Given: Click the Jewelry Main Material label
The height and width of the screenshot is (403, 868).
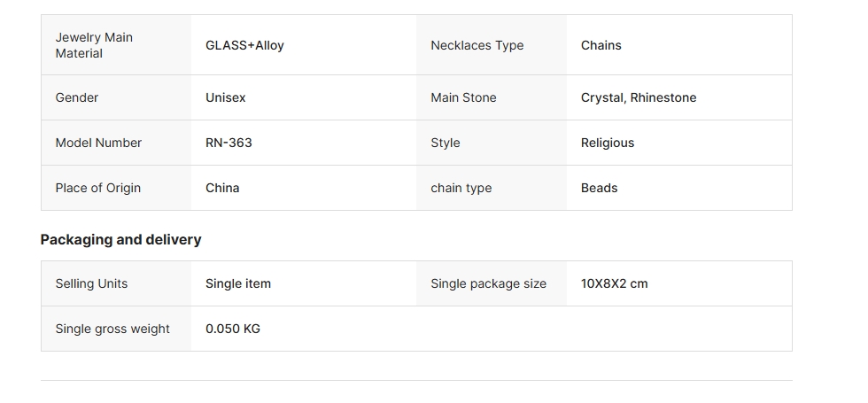Looking at the screenshot, I should 93,45.
